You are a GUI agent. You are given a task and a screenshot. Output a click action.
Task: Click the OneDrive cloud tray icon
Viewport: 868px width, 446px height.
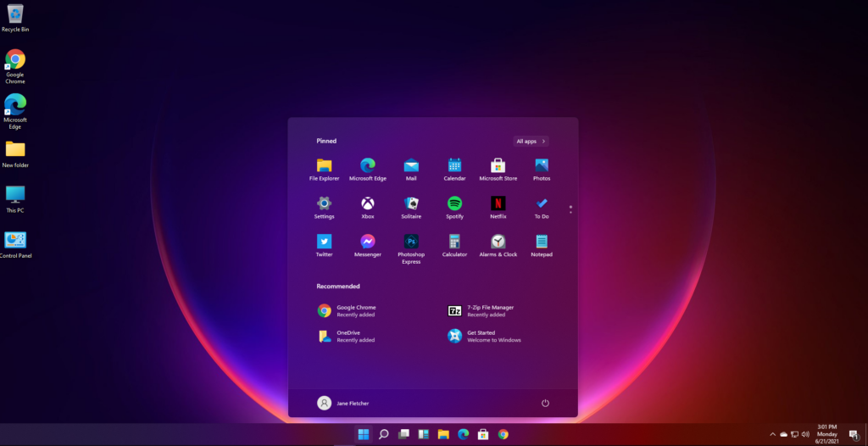(784, 434)
